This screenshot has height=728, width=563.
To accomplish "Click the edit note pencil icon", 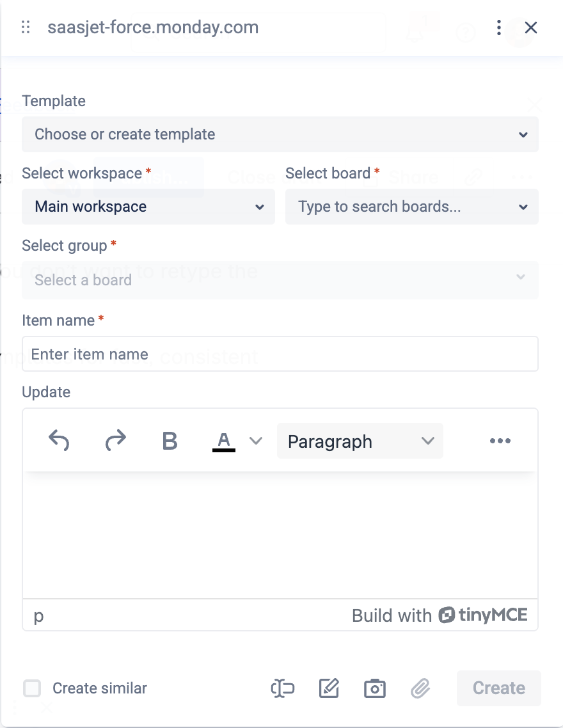I will coord(329,688).
